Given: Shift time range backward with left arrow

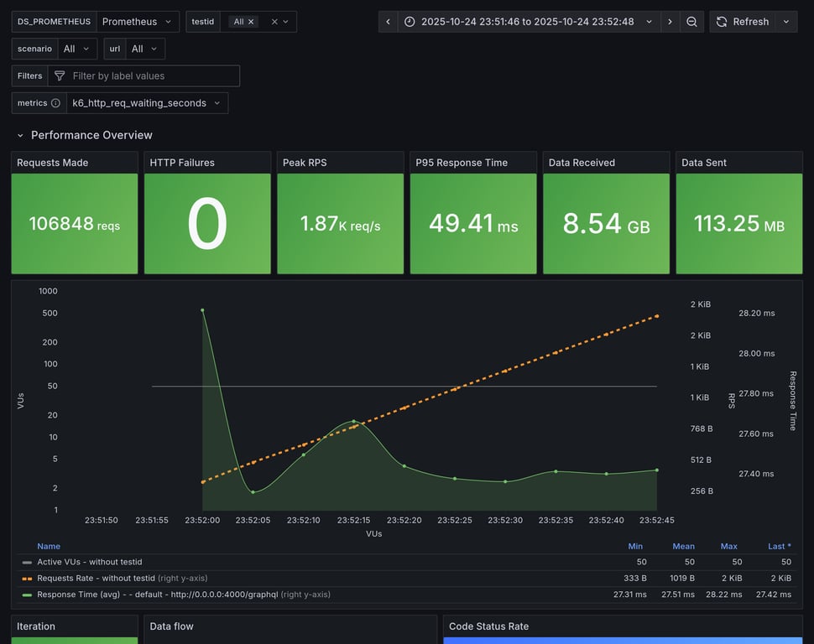Looking at the screenshot, I should (388, 22).
